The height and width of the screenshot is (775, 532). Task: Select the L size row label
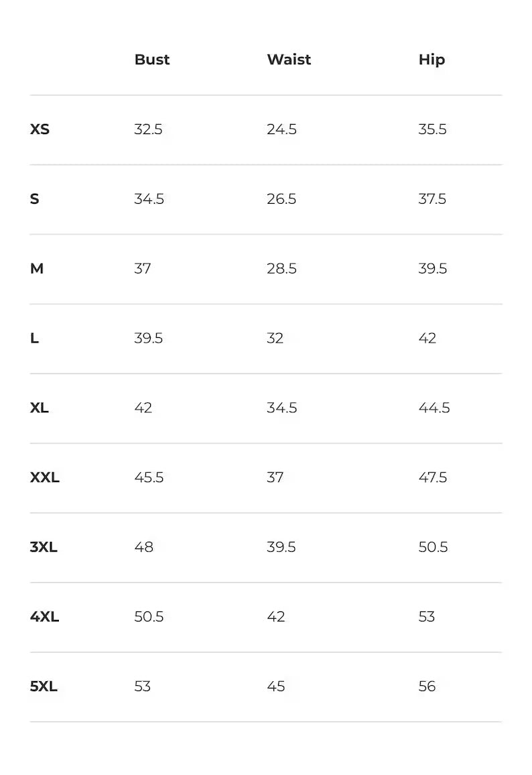click(35, 339)
